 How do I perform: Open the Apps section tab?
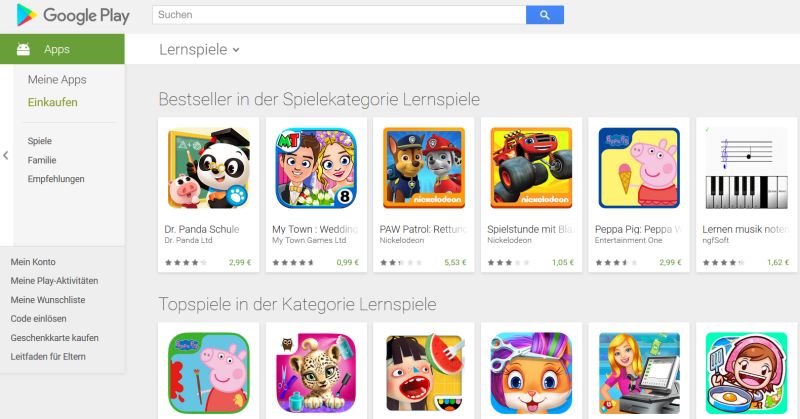[62, 49]
